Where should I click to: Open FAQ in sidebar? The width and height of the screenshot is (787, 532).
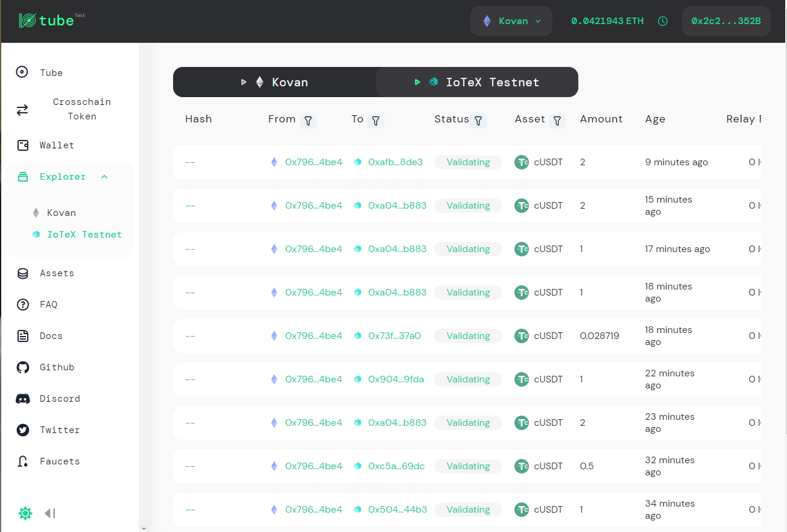pyautogui.click(x=49, y=305)
